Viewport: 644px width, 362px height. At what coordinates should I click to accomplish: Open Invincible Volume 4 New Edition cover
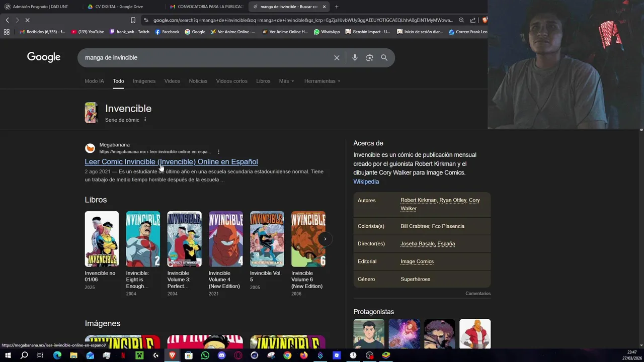(225, 239)
